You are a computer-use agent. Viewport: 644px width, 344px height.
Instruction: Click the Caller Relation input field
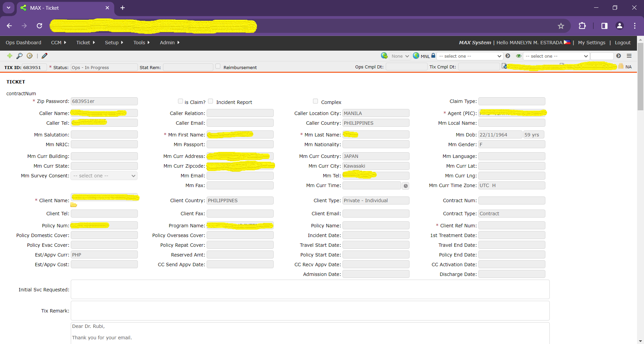pyautogui.click(x=240, y=113)
